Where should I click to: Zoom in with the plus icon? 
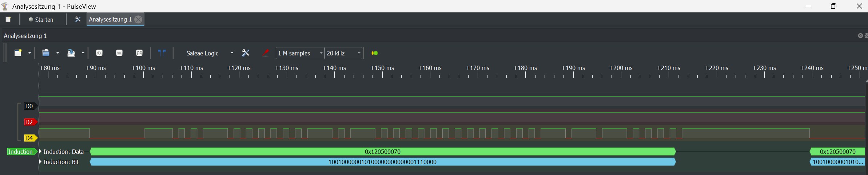coord(99,53)
